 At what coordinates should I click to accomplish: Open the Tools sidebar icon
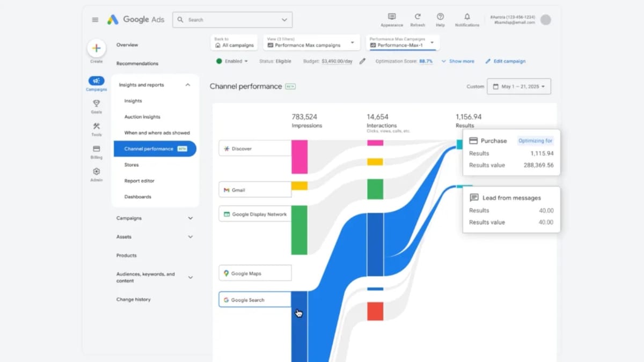(96, 127)
